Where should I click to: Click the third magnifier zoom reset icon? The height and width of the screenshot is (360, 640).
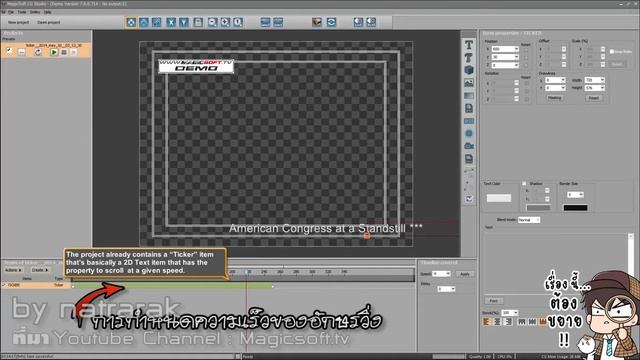238,22
